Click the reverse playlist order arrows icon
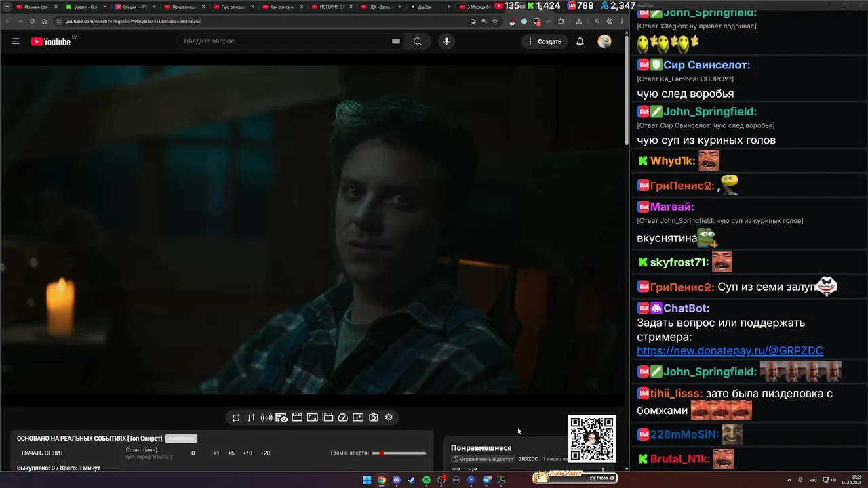The height and width of the screenshot is (488, 868). point(251,418)
